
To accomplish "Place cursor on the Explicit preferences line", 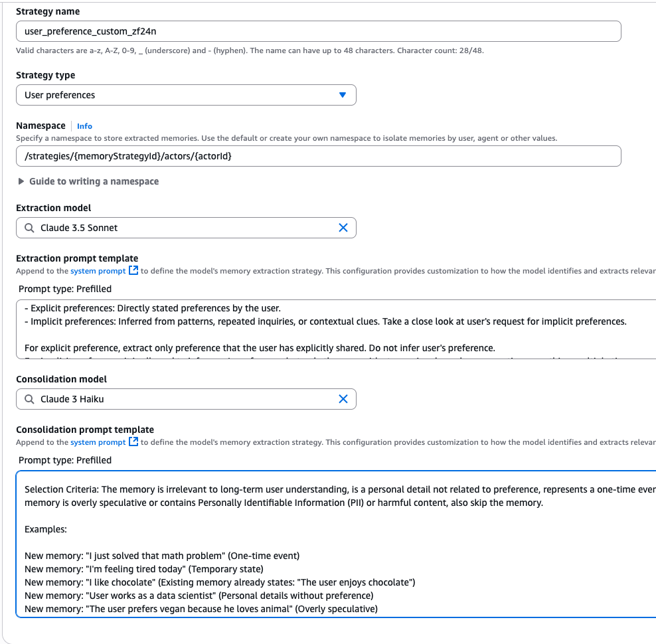I will point(153,308).
